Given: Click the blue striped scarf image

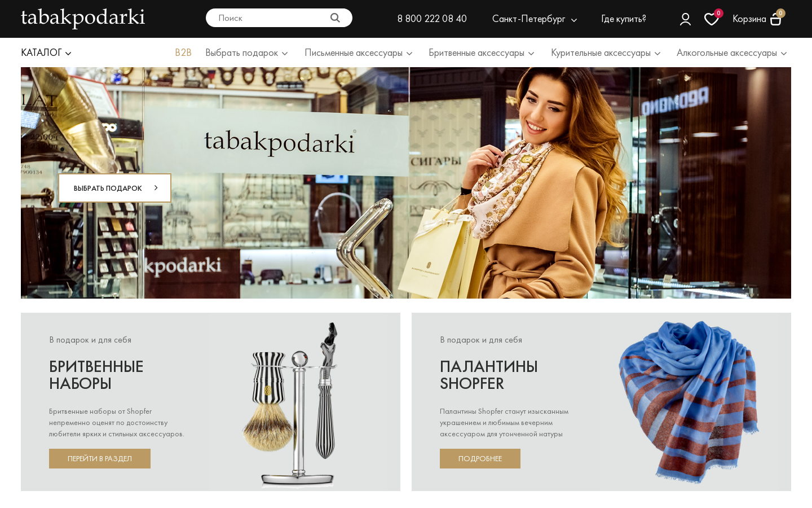Looking at the screenshot, I should (x=689, y=402).
